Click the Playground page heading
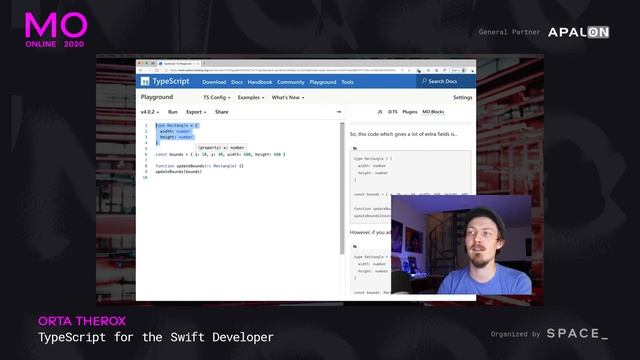Screen dimensions: 640x360 pos(157,97)
